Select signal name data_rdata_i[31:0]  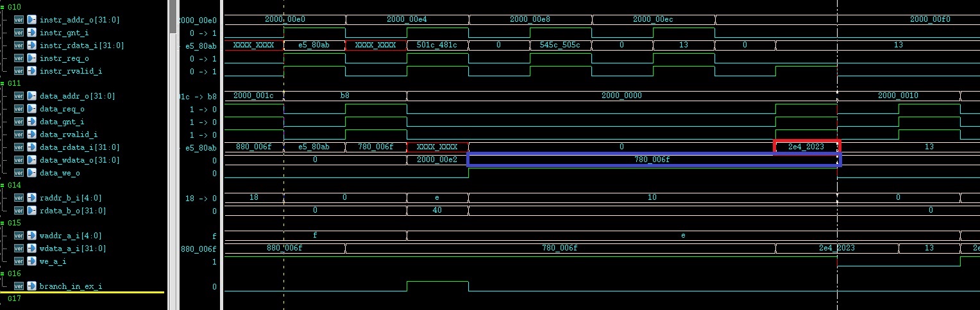(x=80, y=147)
